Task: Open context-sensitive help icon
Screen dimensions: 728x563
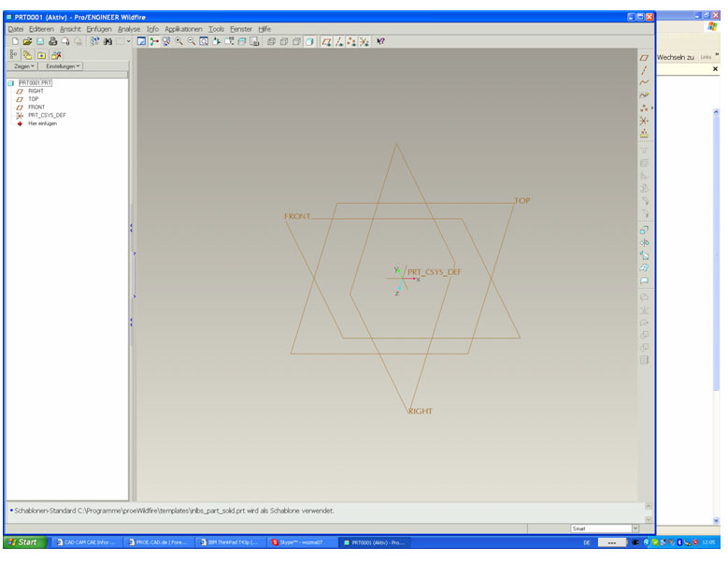Action: click(380, 41)
